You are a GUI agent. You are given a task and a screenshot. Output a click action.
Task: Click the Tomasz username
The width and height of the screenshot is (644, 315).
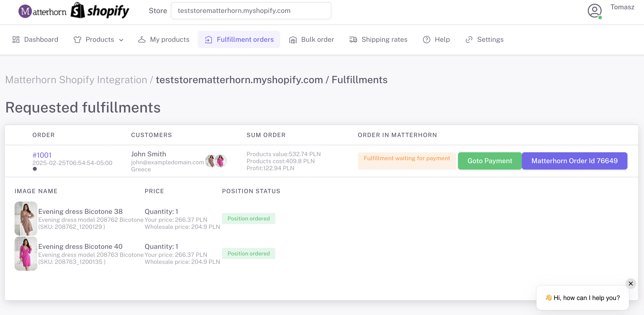coord(622,7)
